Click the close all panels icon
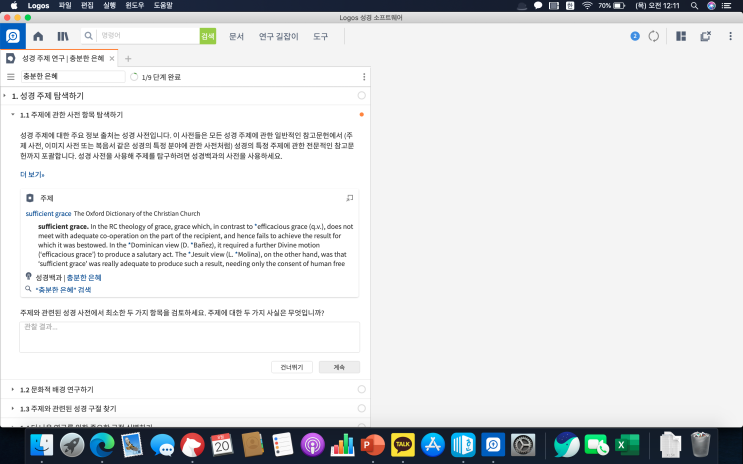This screenshot has height=464, width=743. pyautogui.click(x=706, y=36)
